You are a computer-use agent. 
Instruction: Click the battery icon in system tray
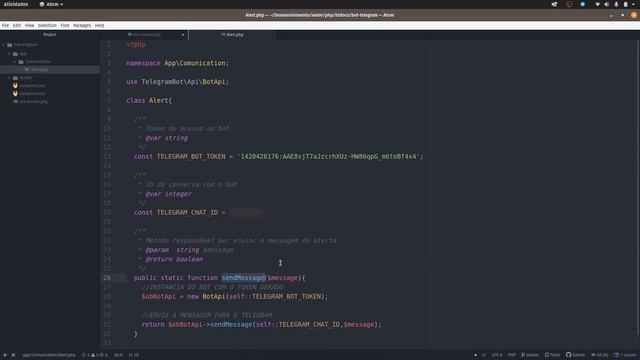[625, 4]
